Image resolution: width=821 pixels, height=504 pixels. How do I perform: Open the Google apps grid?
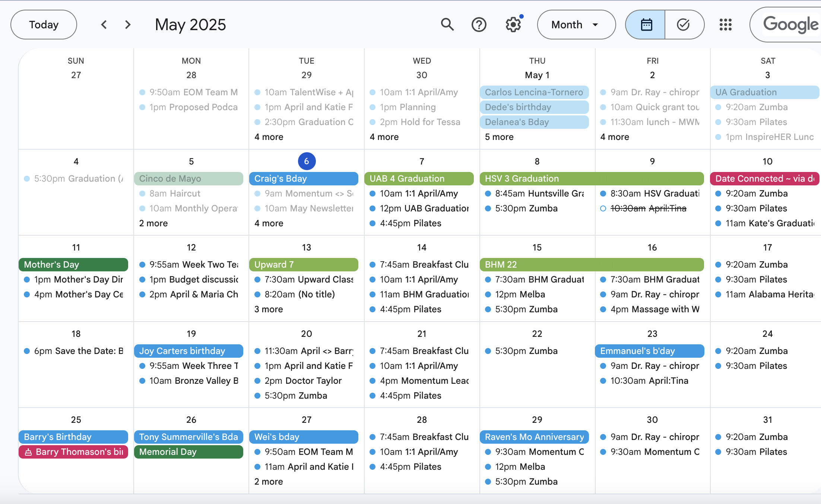tap(725, 25)
